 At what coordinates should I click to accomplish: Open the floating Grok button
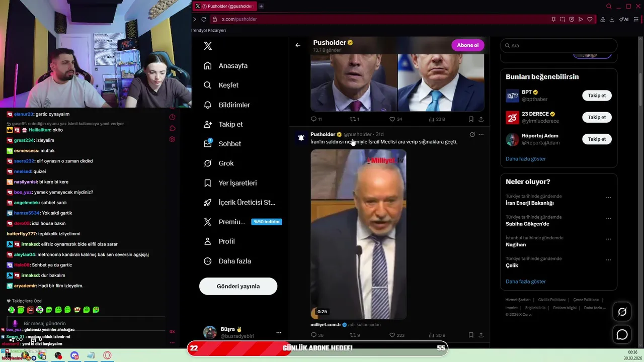622,312
